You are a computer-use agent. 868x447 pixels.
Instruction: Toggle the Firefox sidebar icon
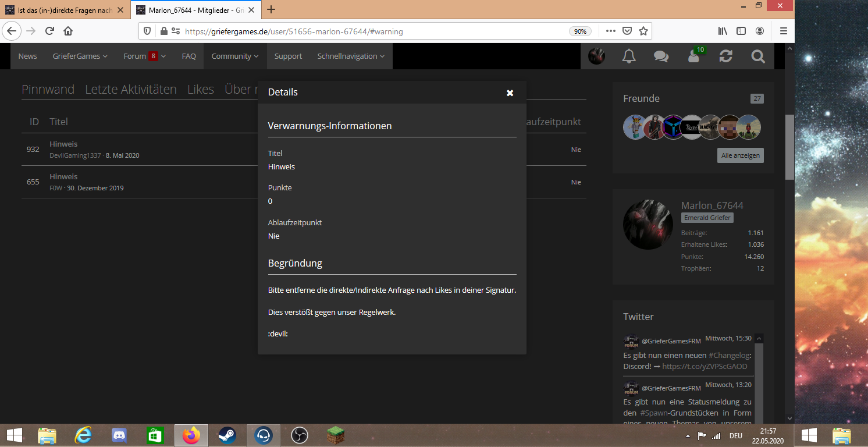click(741, 31)
